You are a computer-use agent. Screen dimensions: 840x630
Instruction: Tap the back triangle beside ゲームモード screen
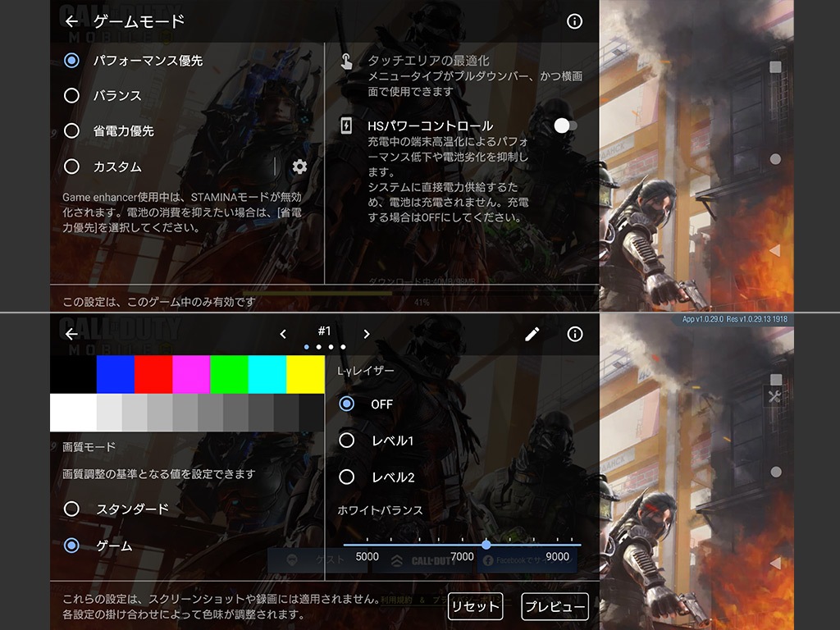coord(774,250)
